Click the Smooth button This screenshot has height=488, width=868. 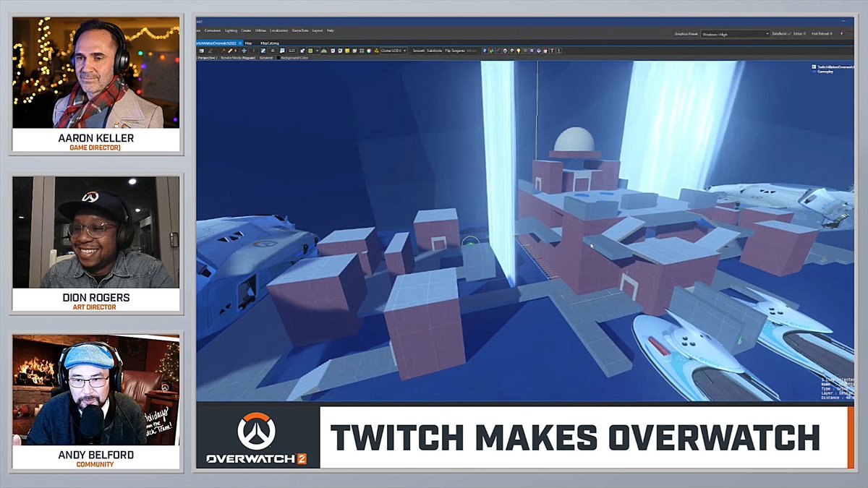pyautogui.click(x=419, y=51)
